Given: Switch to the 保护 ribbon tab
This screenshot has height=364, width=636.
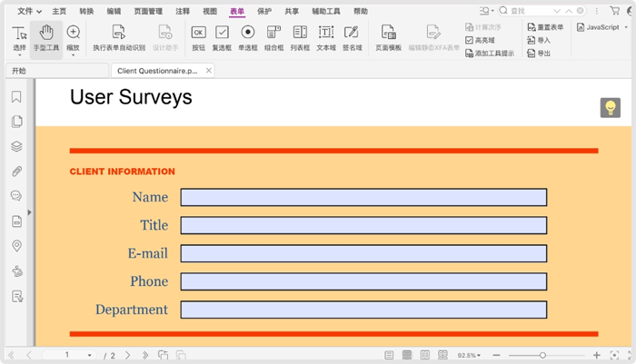Looking at the screenshot, I should click(263, 12).
